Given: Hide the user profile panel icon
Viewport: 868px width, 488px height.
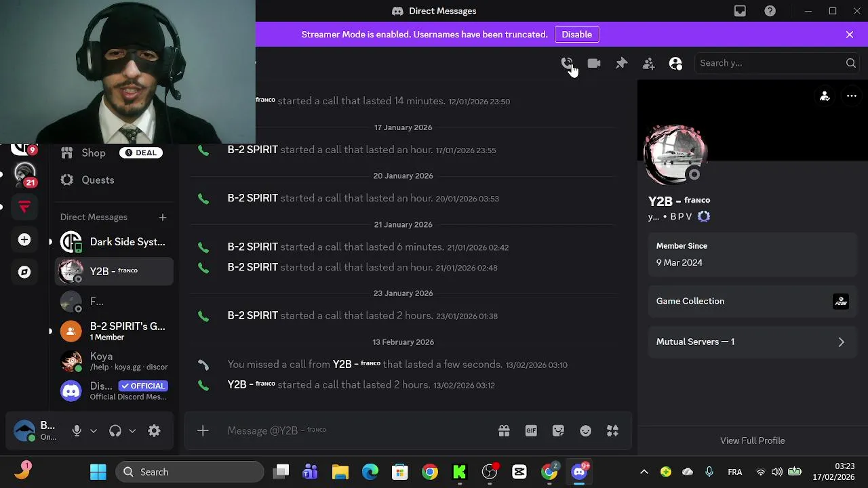Looking at the screenshot, I should point(675,63).
